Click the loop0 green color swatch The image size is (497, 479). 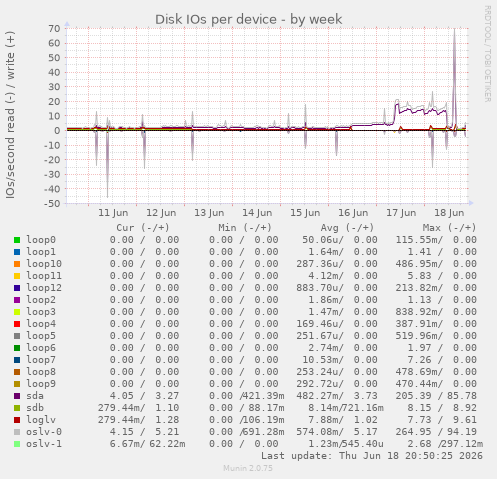tap(17, 240)
